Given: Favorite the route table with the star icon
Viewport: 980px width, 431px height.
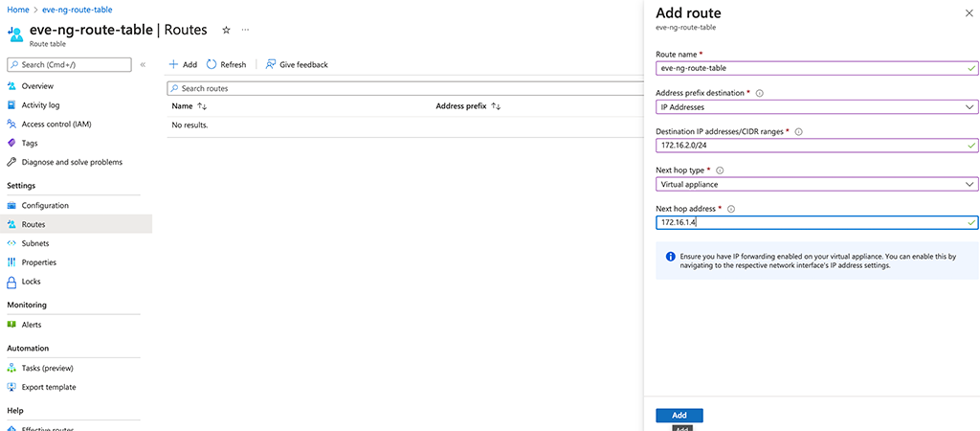Looking at the screenshot, I should pyautogui.click(x=226, y=30).
